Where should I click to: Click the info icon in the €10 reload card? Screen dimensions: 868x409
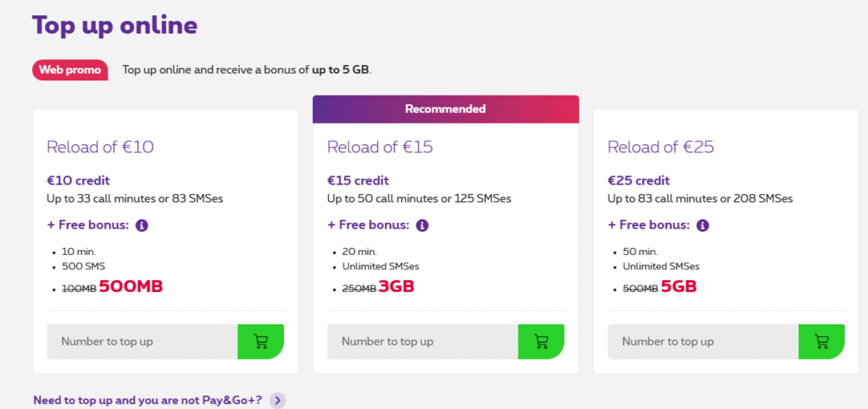[x=142, y=225]
